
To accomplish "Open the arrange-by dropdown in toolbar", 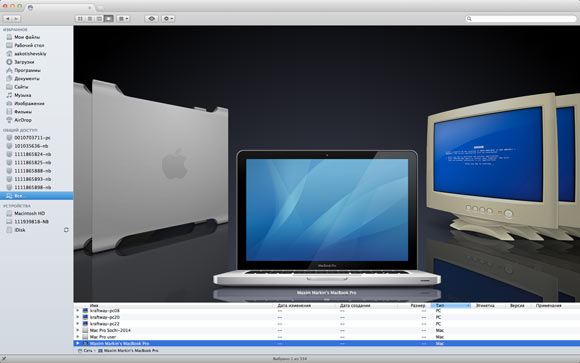I will [123, 19].
